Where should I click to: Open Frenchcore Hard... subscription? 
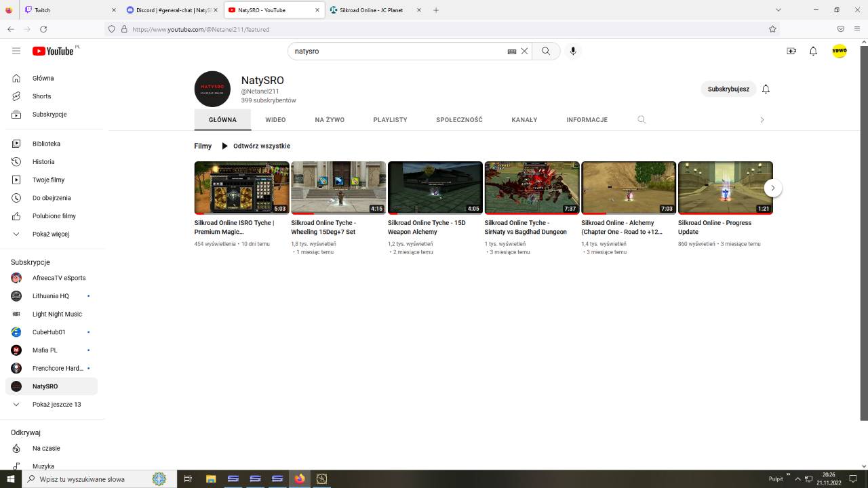tap(52, 368)
